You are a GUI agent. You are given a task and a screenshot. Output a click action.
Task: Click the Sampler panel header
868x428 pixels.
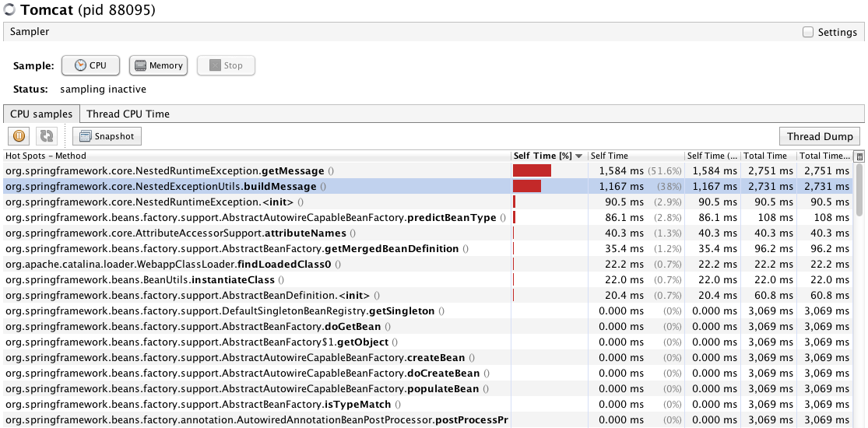pos(389,32)
